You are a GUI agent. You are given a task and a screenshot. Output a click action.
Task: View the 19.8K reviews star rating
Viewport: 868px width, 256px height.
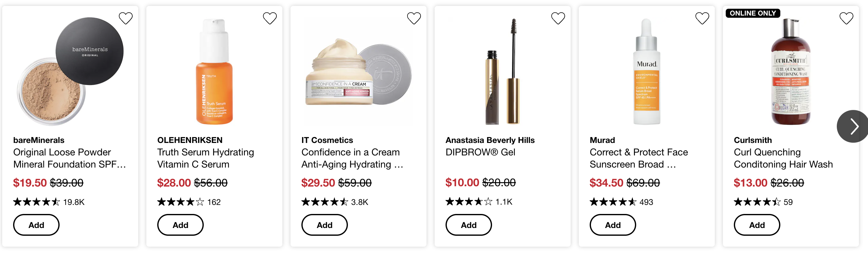pos(49,202)
